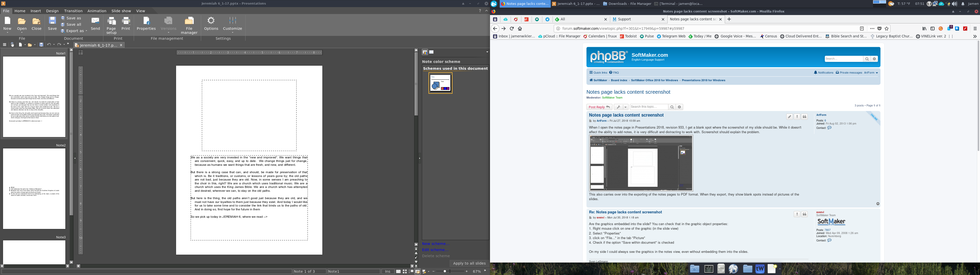Open the Animation ribbon tab
This screenshot has height=275, width=980.
[97, 11]
